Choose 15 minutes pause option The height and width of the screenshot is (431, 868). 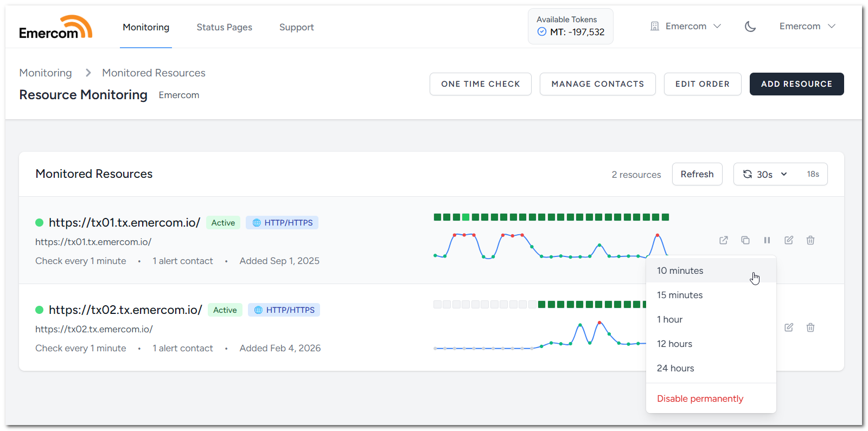tap(711, 295)
